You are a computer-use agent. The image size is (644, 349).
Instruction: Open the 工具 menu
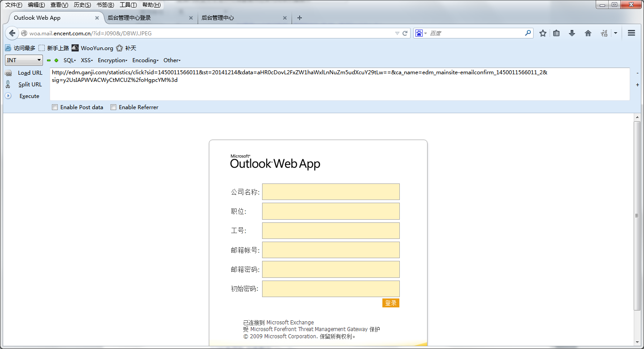[128, 5]
